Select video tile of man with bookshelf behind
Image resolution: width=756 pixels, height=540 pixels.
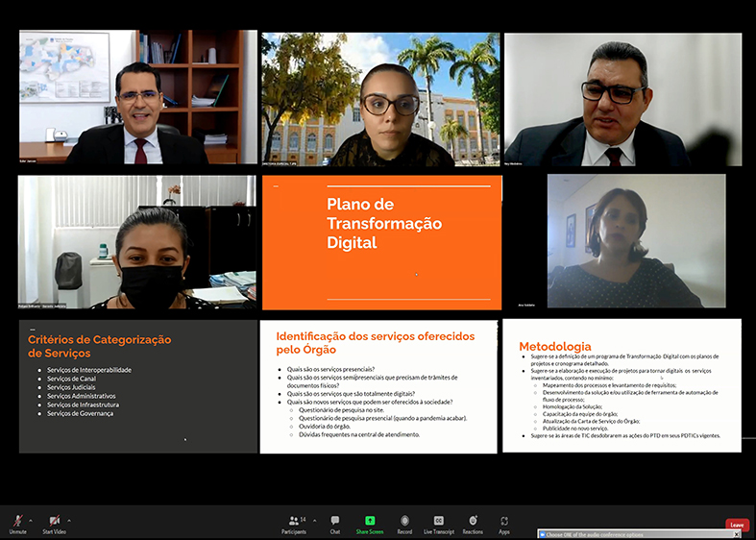[x=138, y=97]
